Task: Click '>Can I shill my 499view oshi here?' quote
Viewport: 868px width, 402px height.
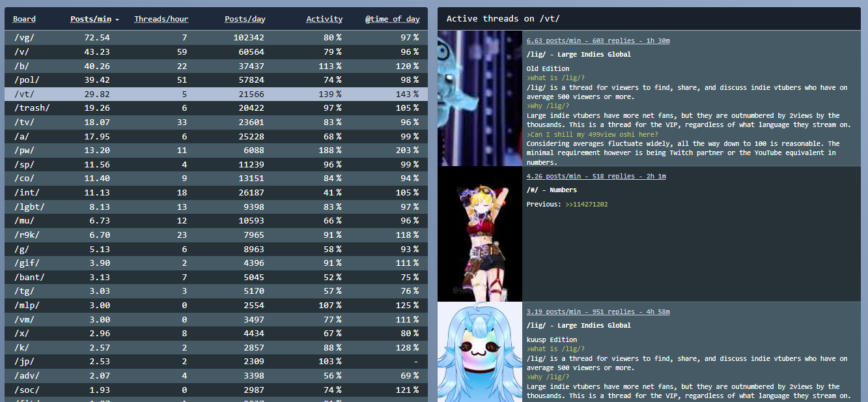Action: tap(593, 134)
